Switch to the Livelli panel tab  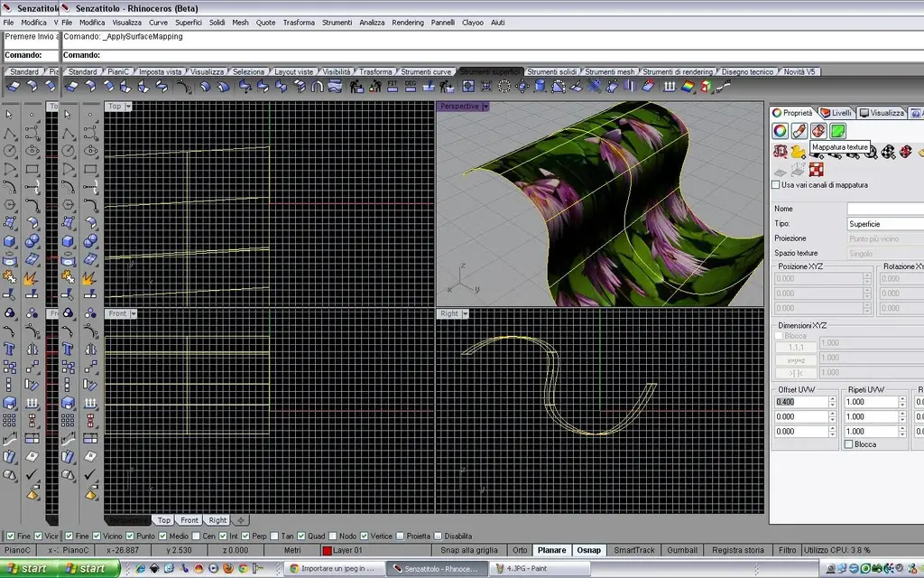pos(836,113)
